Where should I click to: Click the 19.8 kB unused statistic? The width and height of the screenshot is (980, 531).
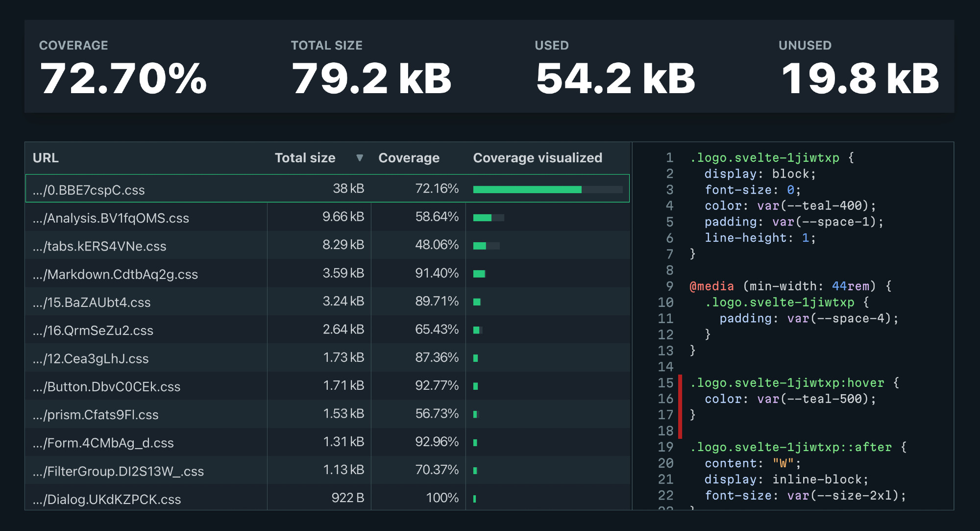click(x=860, y=78)
